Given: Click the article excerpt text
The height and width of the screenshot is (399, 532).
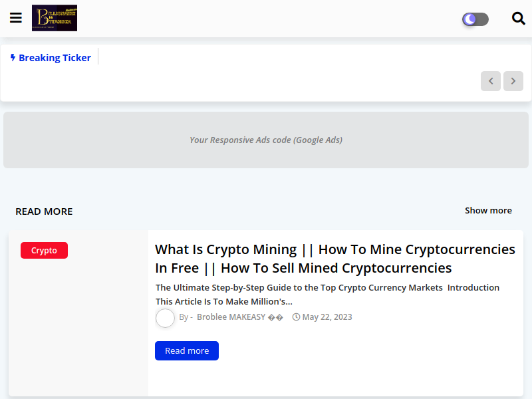Looking at the screenshot, I should pos(327,294).
